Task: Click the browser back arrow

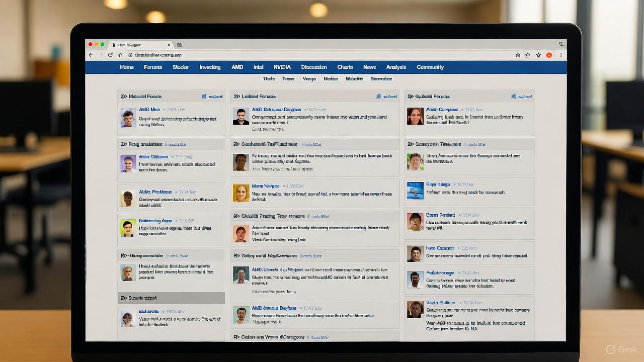Action: click(91, 55)
